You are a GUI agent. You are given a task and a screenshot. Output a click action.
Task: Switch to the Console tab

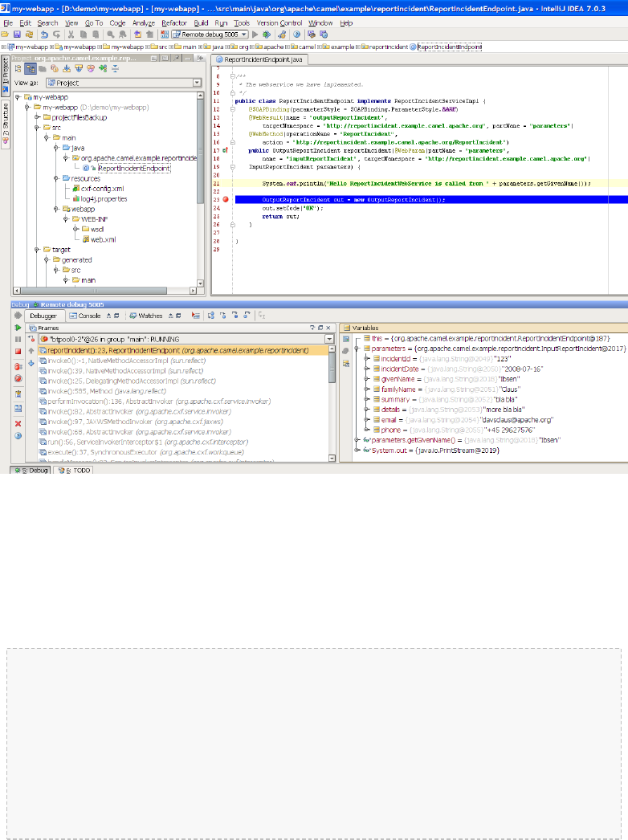coord(84,316)
